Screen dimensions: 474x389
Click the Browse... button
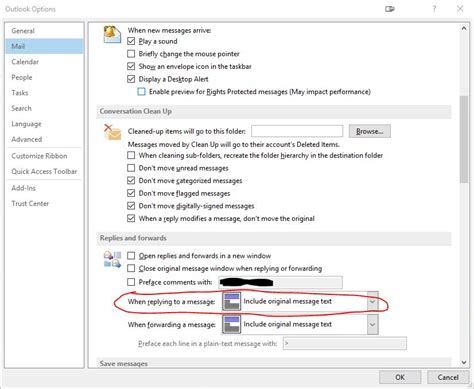pos(370,131)
